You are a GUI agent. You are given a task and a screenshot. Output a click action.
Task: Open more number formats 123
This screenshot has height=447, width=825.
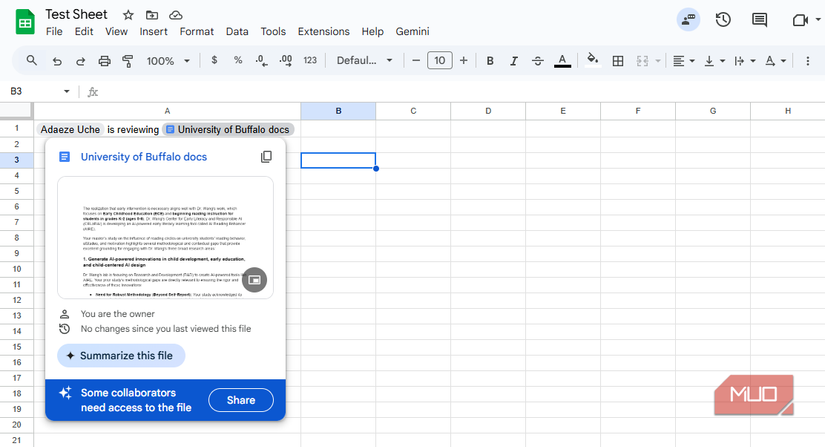[310, 60]
